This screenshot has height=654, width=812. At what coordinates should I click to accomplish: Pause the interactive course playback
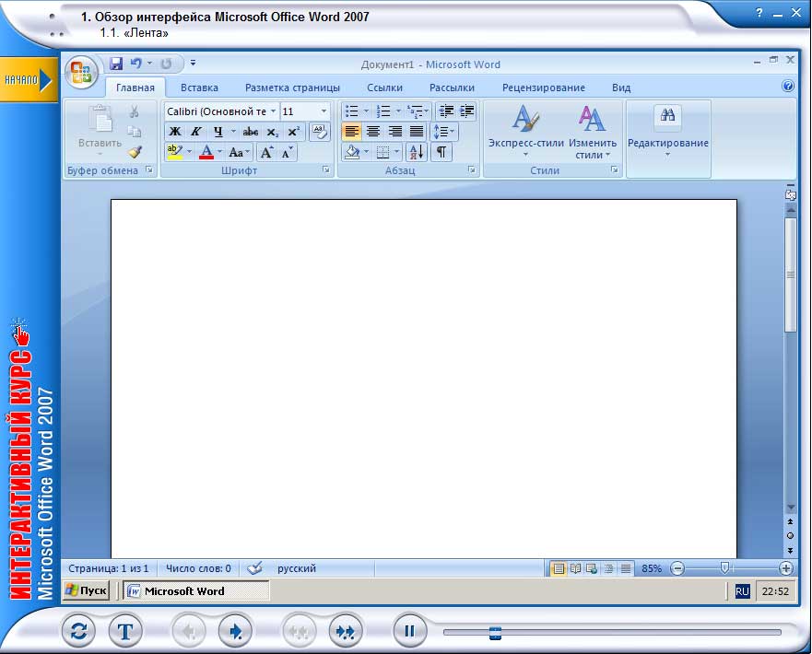point(409,631)
